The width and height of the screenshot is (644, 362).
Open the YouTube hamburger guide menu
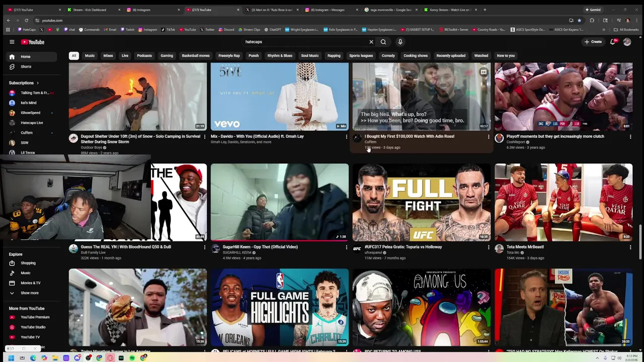pyautogui.click(x=12, y=42)
